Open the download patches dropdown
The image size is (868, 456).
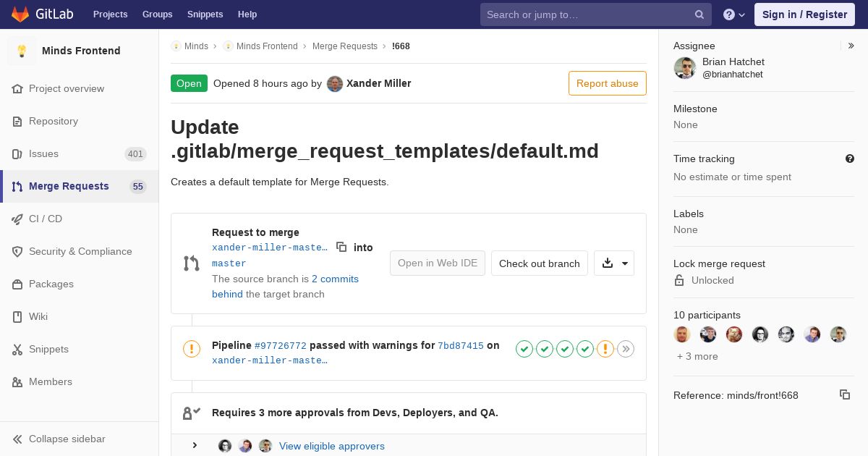click(614, 263)
